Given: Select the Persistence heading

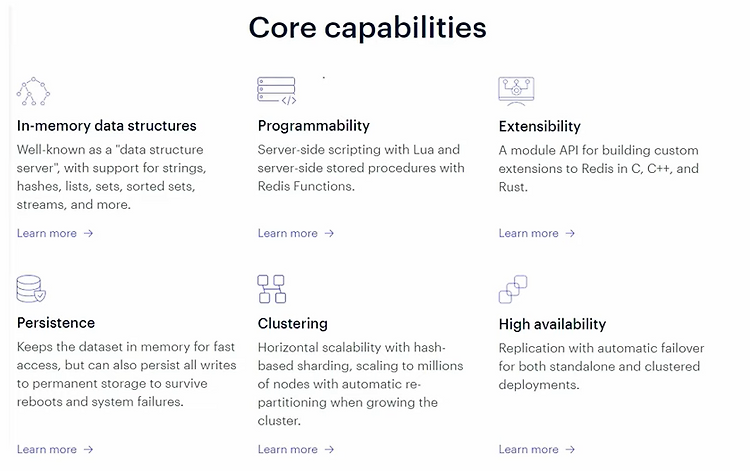Looking at the screenshot, I should tap(56, 323).
